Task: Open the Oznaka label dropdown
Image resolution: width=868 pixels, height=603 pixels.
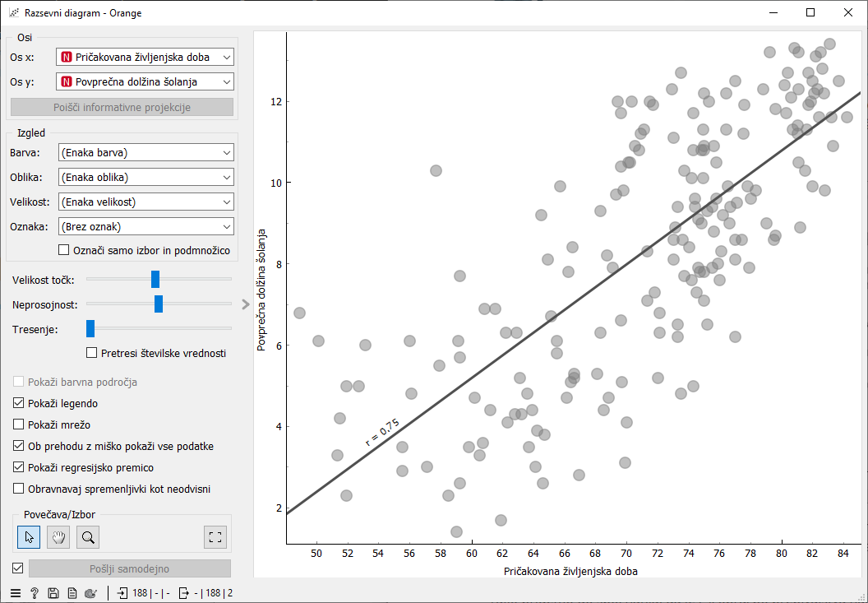Action: coord(145,226)
